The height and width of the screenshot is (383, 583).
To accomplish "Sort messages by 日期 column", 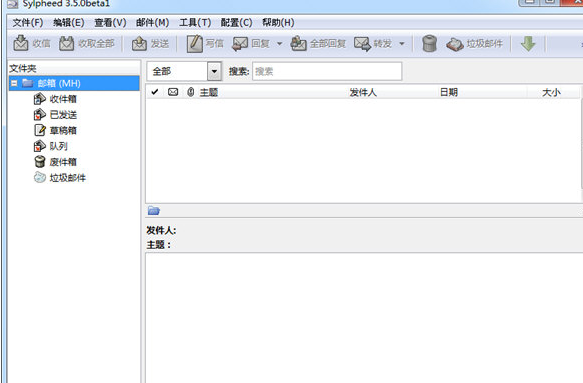I will coord(449,92).
